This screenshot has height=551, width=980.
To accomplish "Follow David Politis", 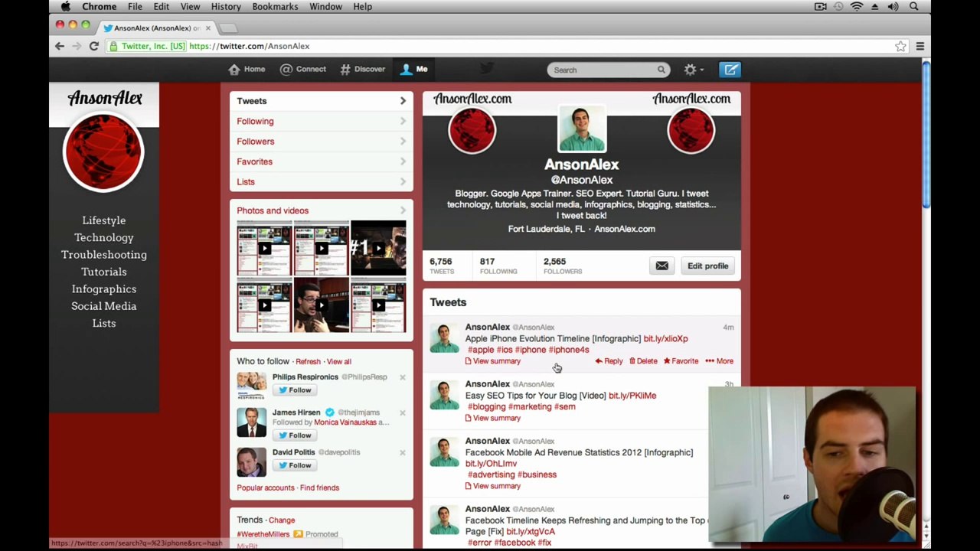I will [295, 465].
